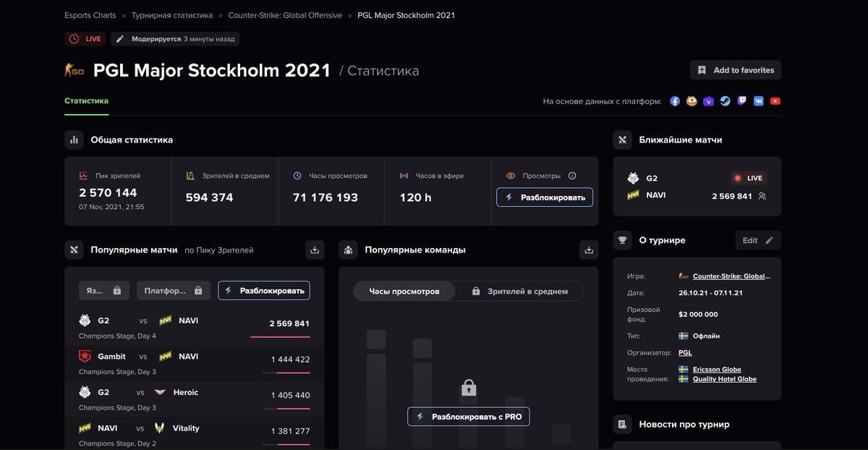Screen dimensions: 868x450
Task: Click the YouTube platform icon
Action: [x=775, y=101]
